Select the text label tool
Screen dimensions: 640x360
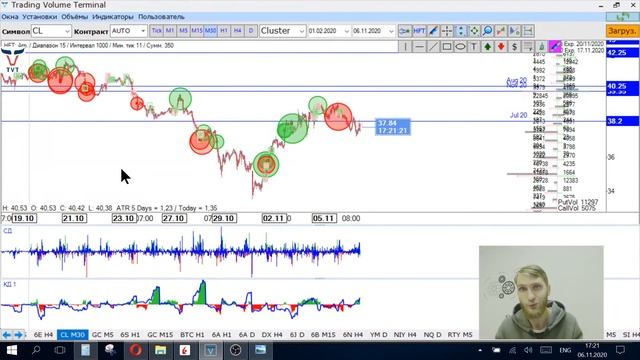point(474,47)
